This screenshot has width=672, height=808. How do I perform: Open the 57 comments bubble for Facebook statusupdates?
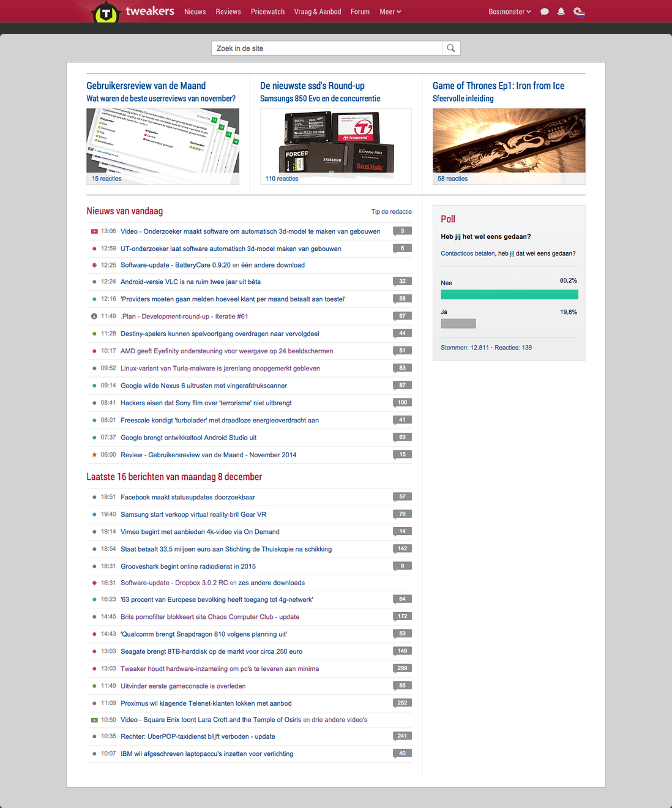coord(402,497)
